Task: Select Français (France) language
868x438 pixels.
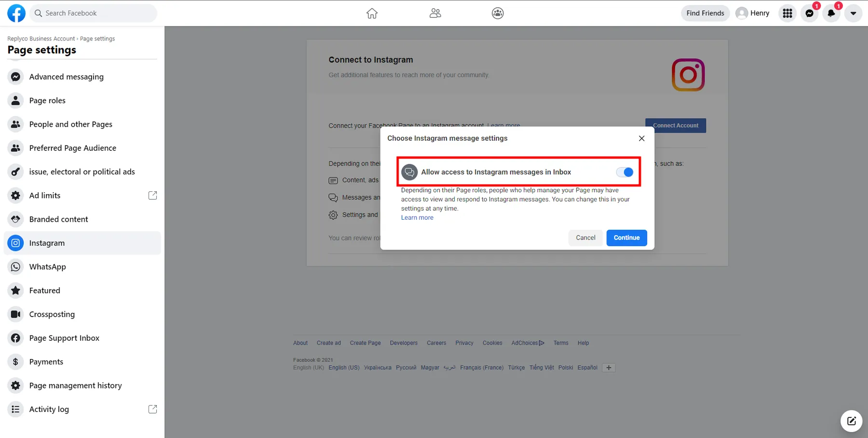Action: click(482, 368)
